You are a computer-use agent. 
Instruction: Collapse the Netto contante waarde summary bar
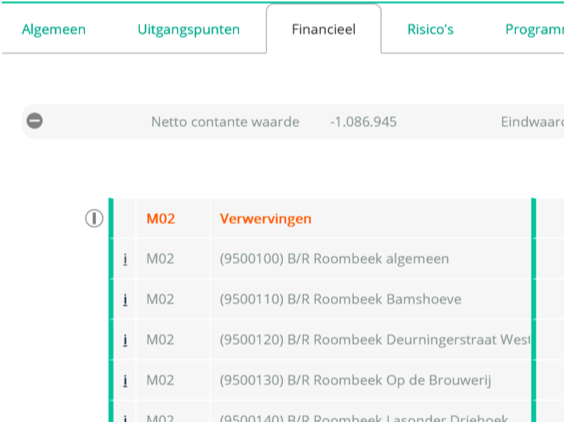click(x=35, y=121)
